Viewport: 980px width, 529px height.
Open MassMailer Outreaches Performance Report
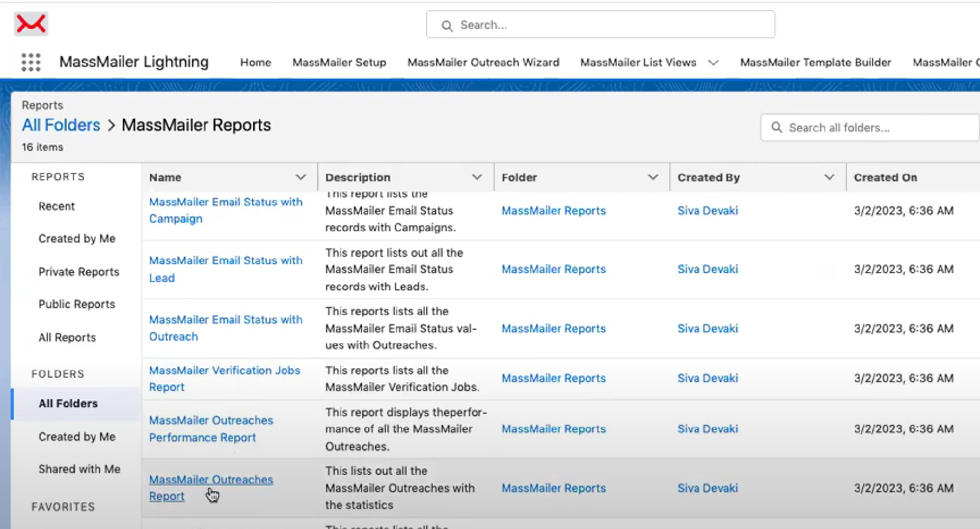pyautogui.click(x=211, y=429)
